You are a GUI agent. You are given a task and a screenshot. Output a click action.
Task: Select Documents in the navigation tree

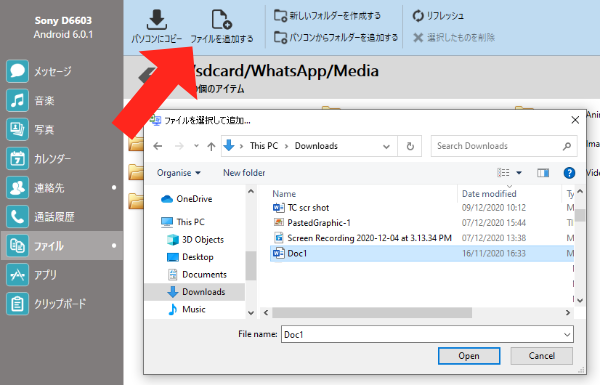(x=197, y=274)
